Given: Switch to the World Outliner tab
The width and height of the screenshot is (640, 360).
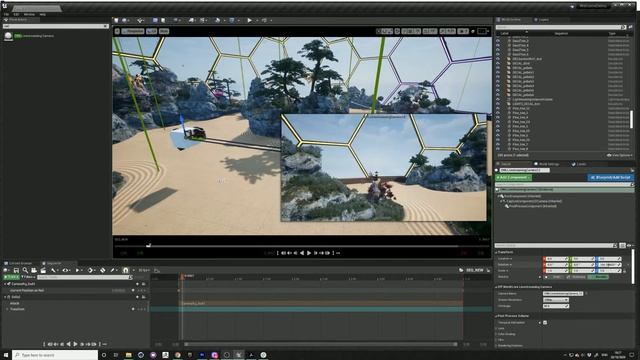Looking at the screenshot, I should point(511,20).
